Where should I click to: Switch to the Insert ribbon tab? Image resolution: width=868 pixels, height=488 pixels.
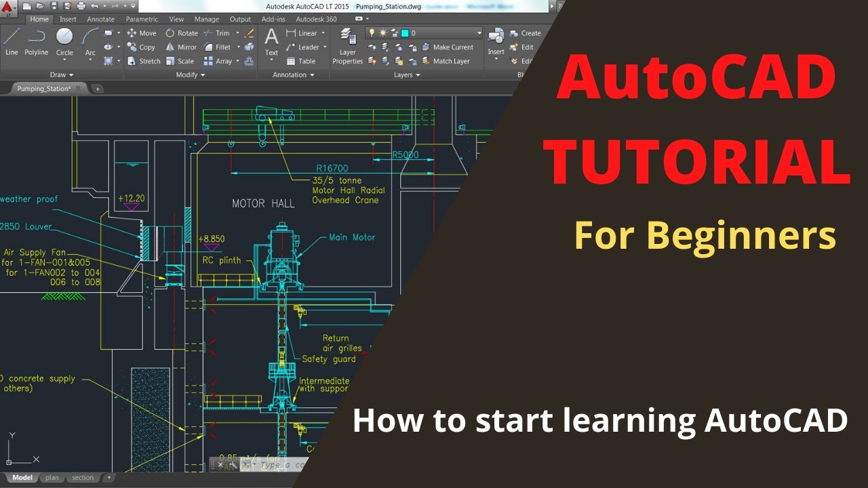pos(68,19)
